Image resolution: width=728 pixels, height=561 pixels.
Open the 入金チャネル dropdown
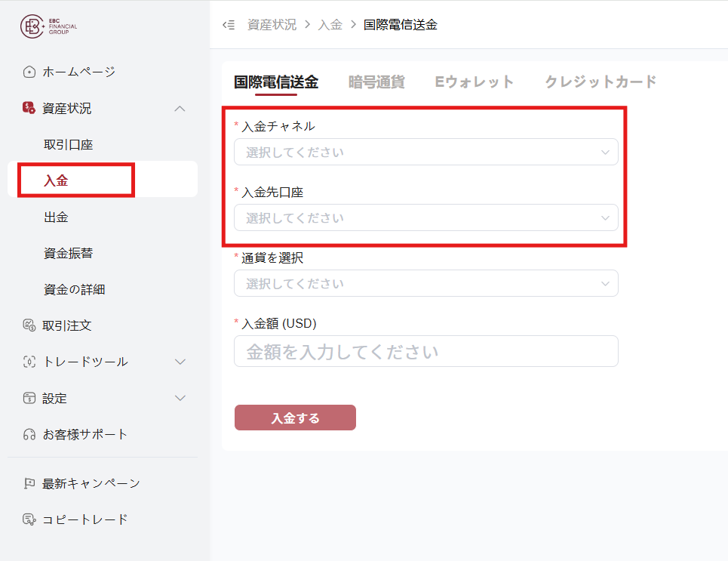425,153
